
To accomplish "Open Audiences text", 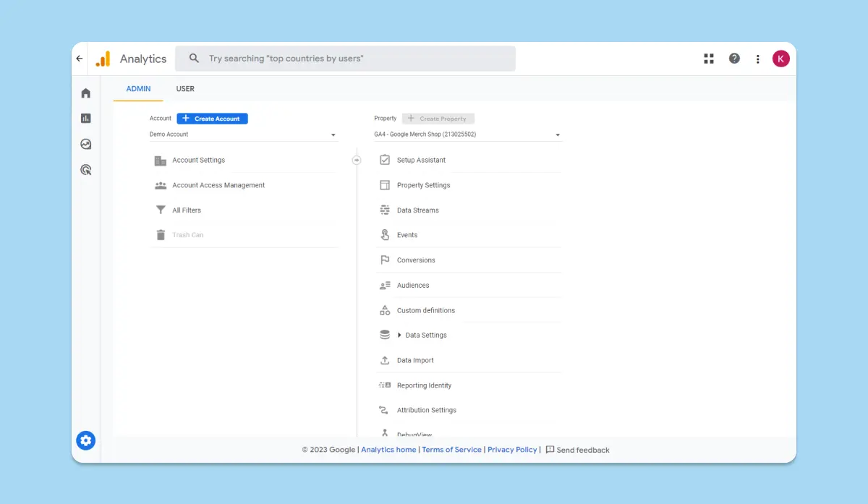I will coord(413,286).
